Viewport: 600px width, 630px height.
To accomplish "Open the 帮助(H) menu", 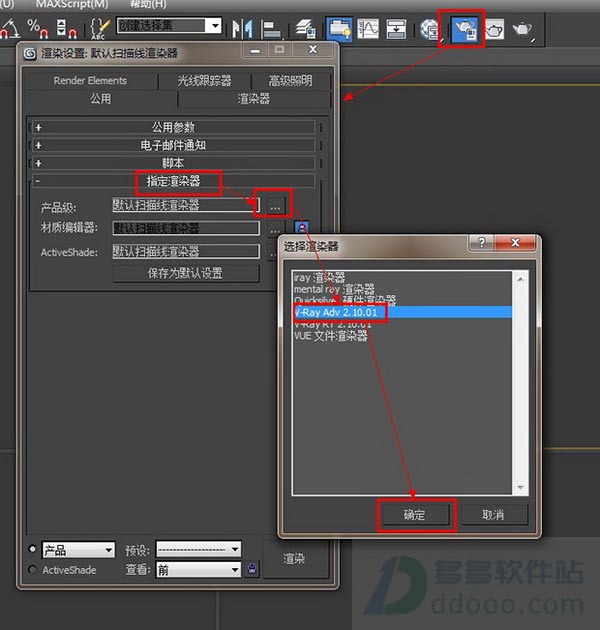I will click(x=148, y=4).
